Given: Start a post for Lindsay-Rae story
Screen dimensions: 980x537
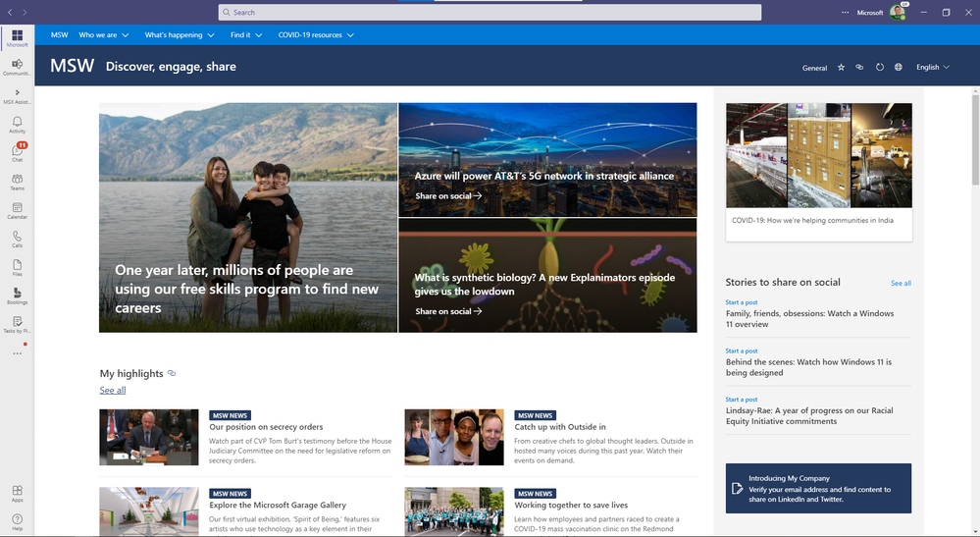Looking at the screenshot, I should [x=742, y=399].
